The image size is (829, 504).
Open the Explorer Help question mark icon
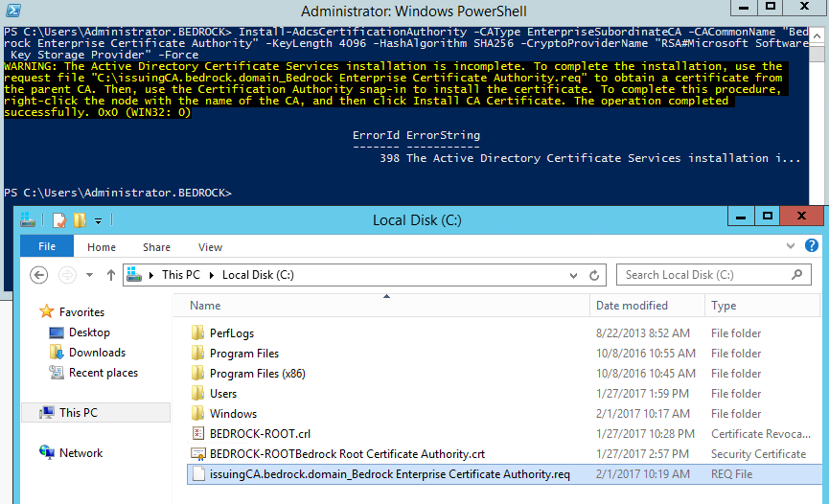pos(813,247)
